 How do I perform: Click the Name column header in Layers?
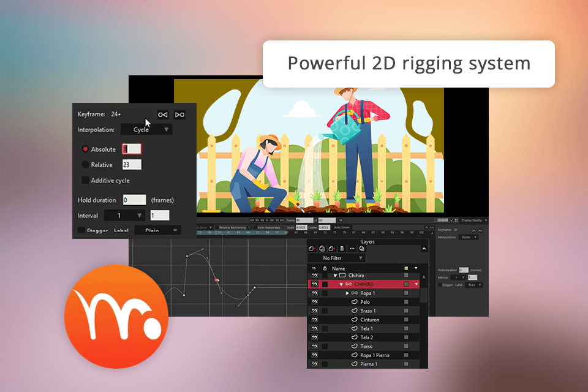338,269
